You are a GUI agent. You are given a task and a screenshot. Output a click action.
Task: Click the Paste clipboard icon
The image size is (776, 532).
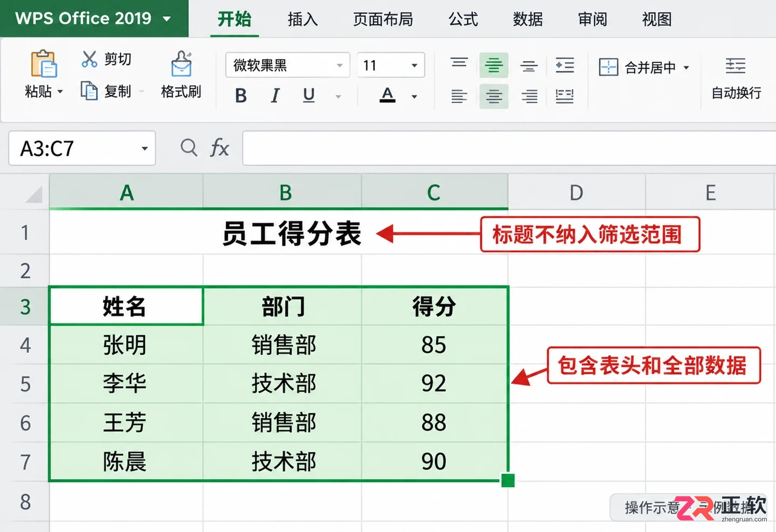click(x=43, y=64)
